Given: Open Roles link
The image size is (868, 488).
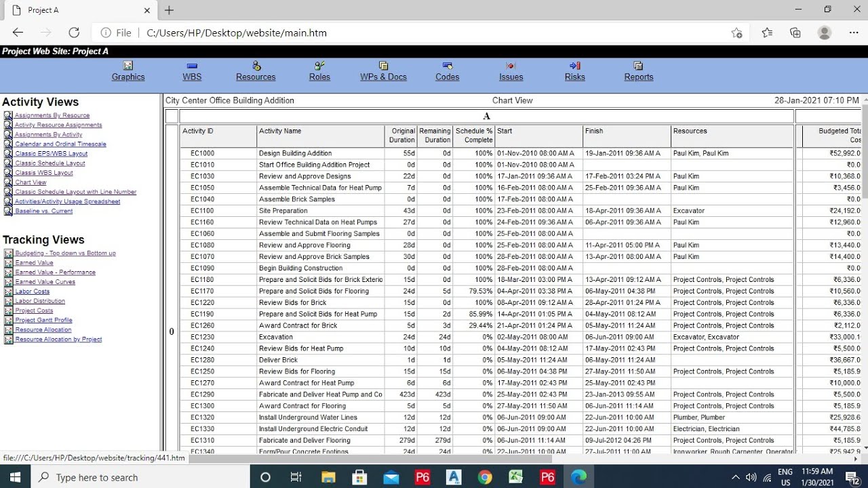Looking at the screenshot, I should [x=319, y=77].
